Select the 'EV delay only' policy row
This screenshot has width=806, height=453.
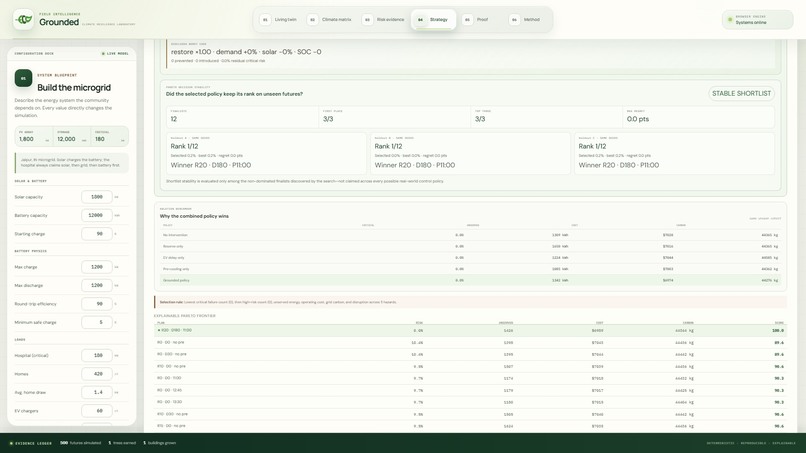tap(470, 258)
